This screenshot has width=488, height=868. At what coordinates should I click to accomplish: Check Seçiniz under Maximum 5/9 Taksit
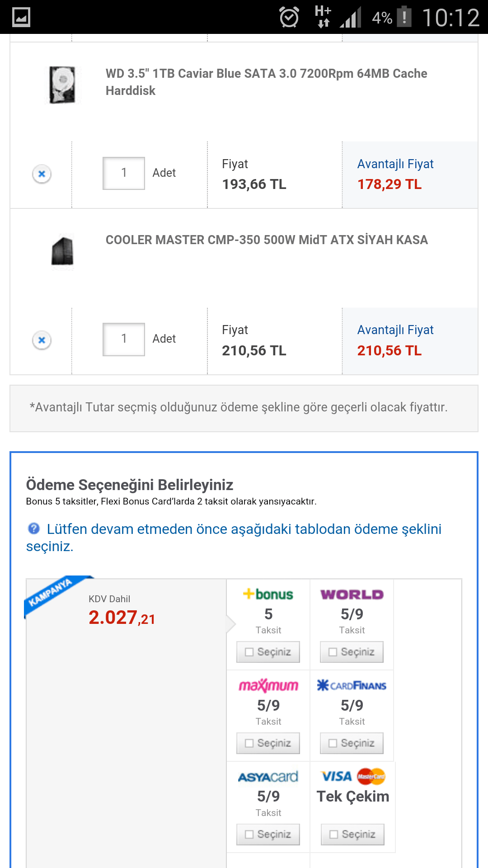[268, 743]
